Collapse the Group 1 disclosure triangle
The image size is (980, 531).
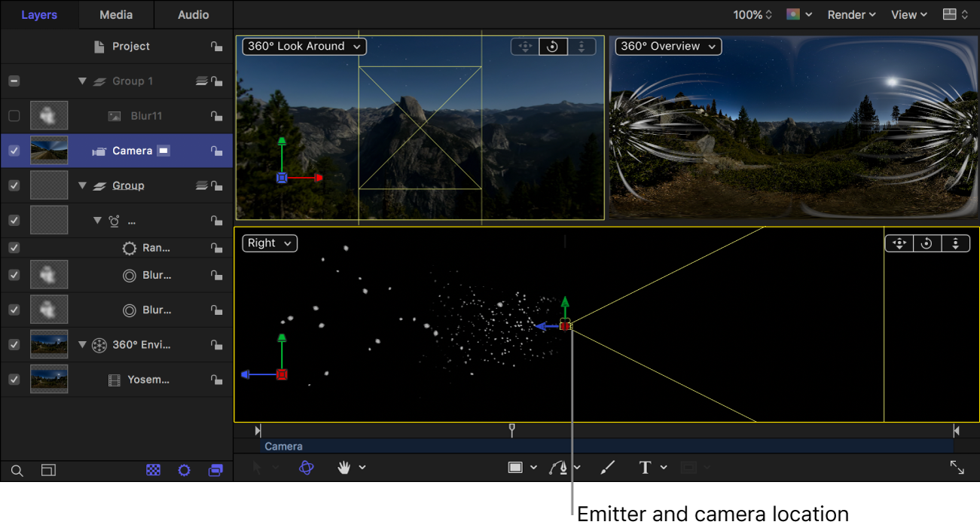82,81
